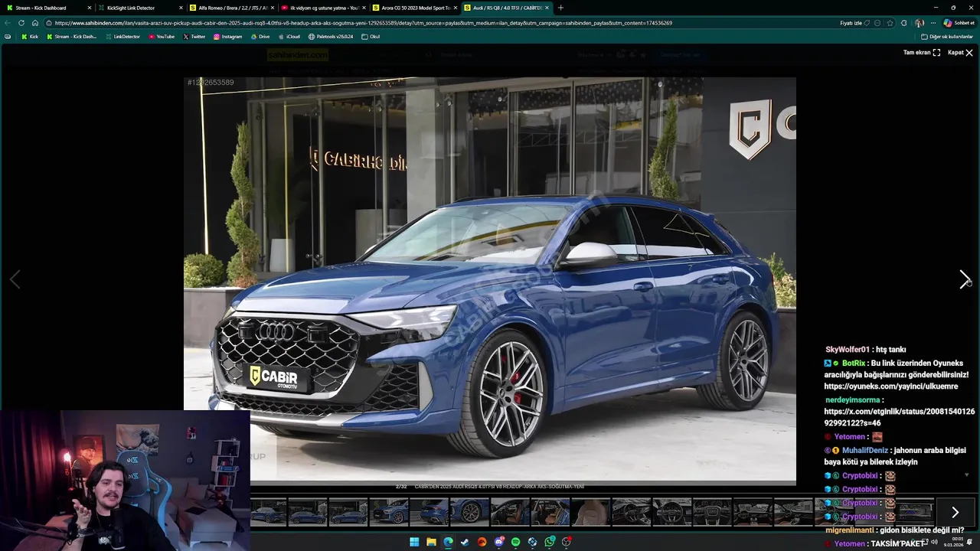
Task: Open Sohbet et Copilot chat button
Action: [959, 23]
